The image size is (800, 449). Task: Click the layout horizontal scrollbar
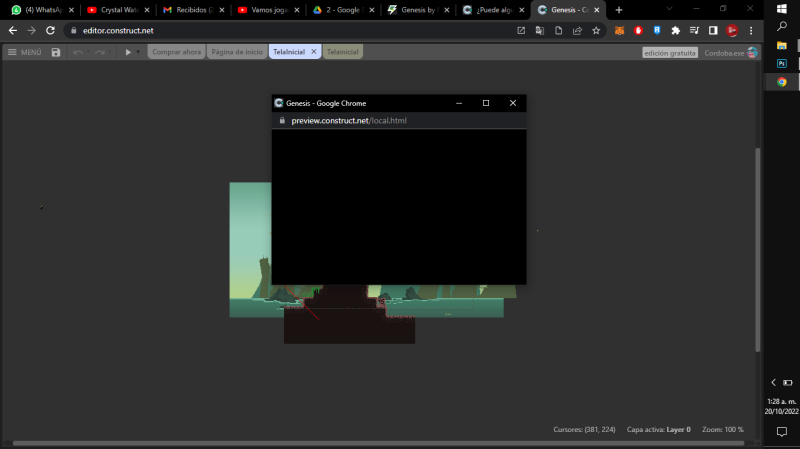click(x=378, y=443)
